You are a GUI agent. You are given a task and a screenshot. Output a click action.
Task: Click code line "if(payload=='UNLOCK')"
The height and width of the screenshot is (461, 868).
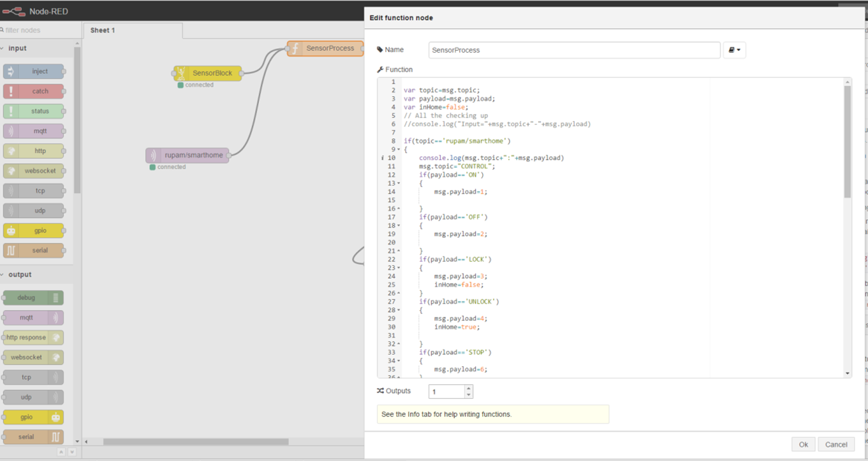point(459,302)
